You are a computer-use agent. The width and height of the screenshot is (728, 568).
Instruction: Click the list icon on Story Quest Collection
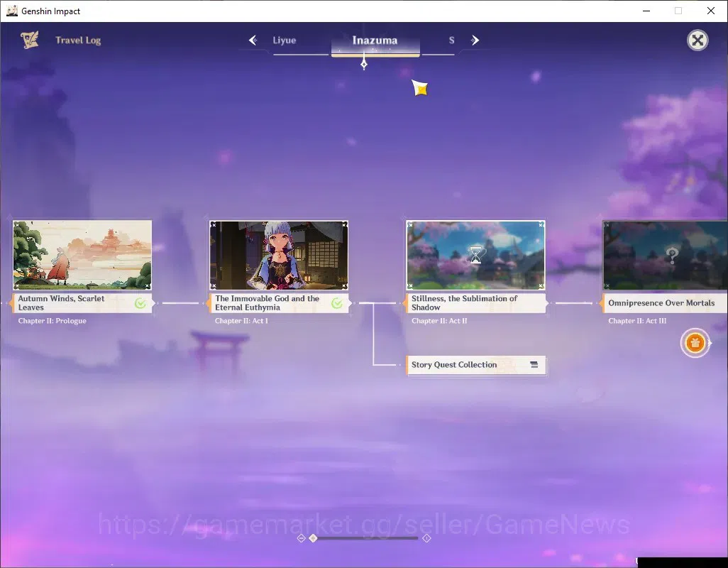pyautogui.click(x=534, y=365)
